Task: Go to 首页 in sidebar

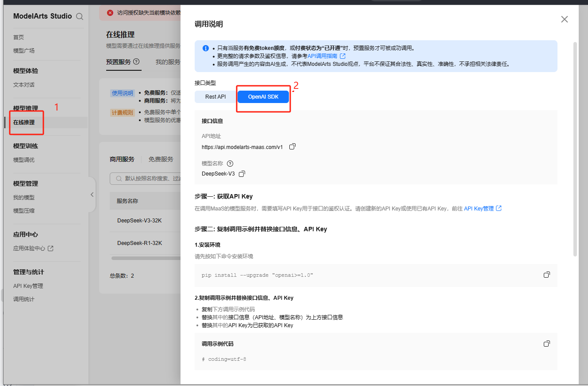Action: [x=19, y=38]
